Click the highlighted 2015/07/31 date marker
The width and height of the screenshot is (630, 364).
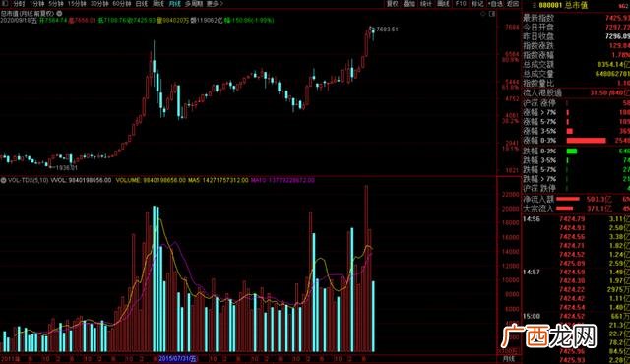[x=178, y=358]
